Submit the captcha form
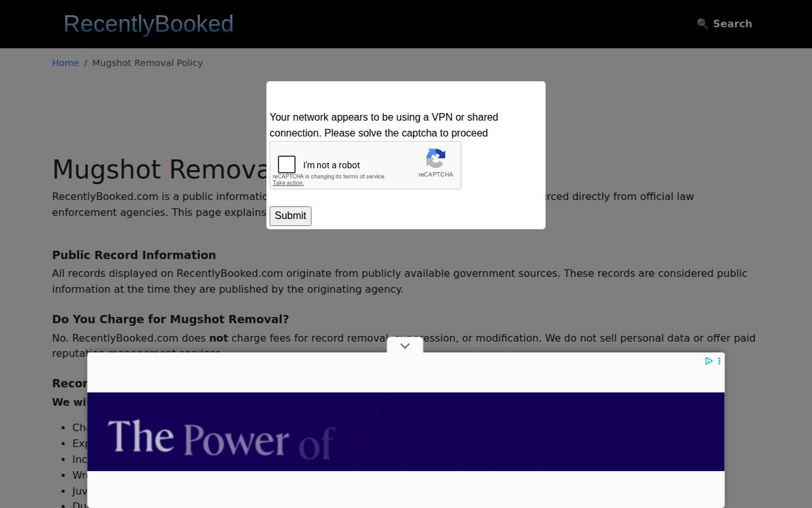Image resolution: width=812 pixels, height=508 pixels. tap(291, 216)
